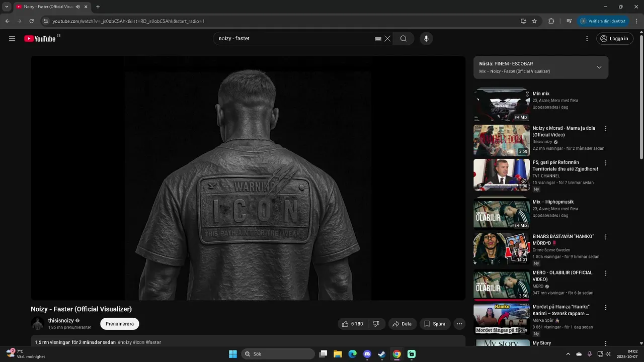Like the Noizy Faster video
Screen dimensions: 644x362
(352, 324)
